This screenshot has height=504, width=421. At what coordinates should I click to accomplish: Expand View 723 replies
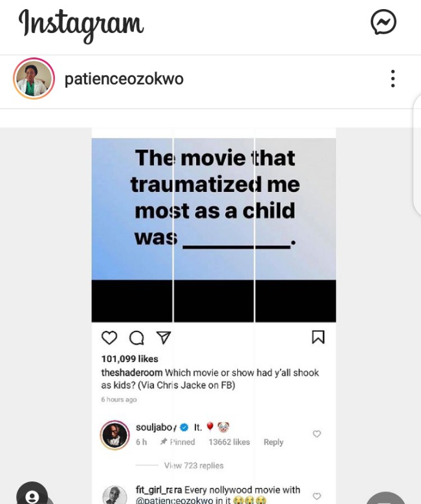pyautogui.click(x=193, y=465)
